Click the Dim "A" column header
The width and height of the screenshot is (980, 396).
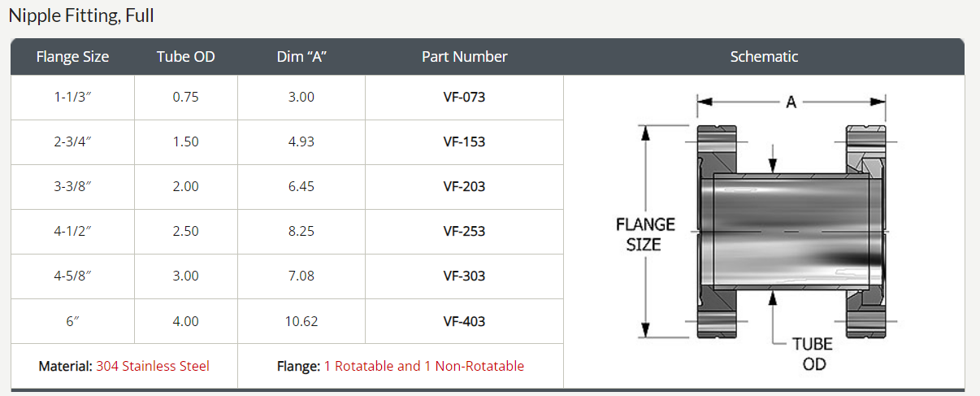pyautogui.click(x=301, y=57)
